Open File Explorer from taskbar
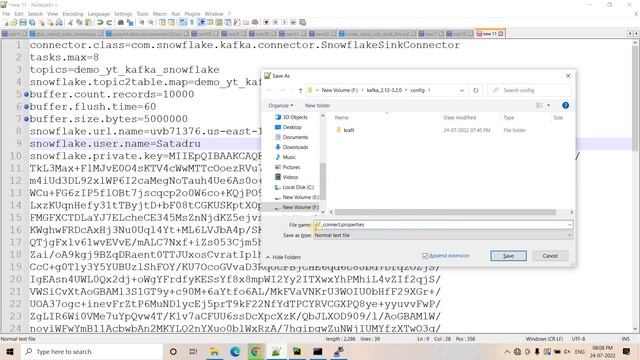Screen dimensions: 640x360 tap(214, 351)
